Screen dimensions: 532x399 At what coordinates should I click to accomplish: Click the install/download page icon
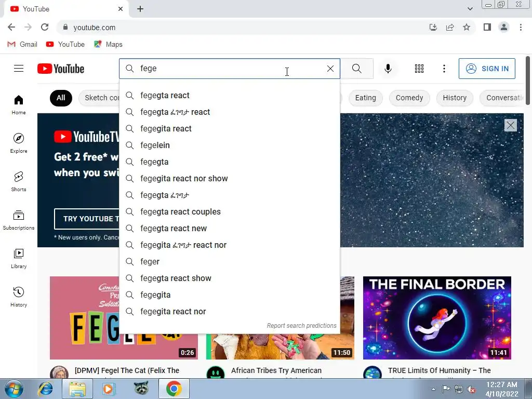433,27
